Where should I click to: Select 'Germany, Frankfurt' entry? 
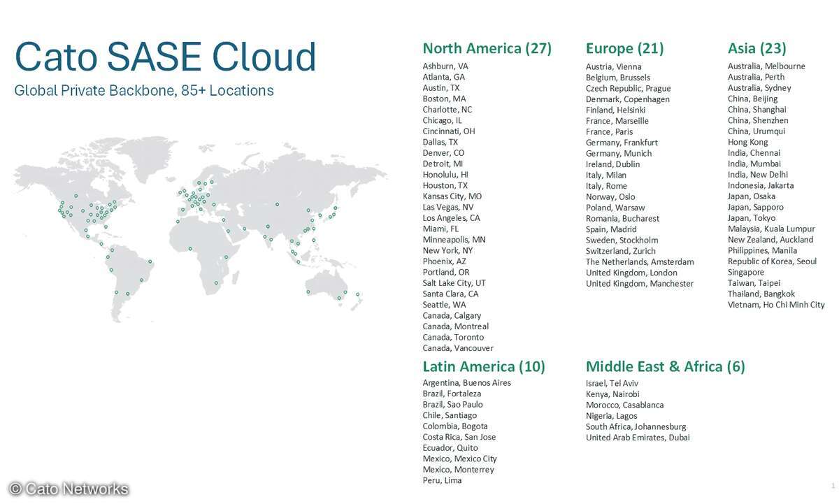[622, 143]
